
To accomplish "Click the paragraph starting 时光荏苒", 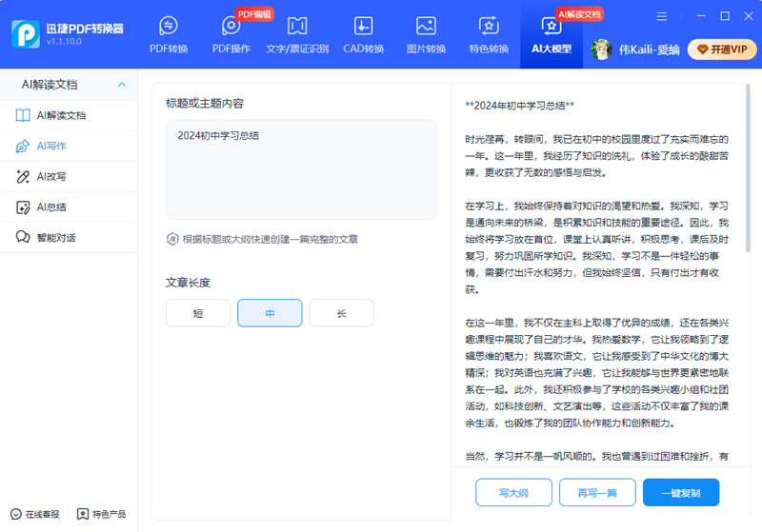I will pyautogui.click(x=597, y=156).
